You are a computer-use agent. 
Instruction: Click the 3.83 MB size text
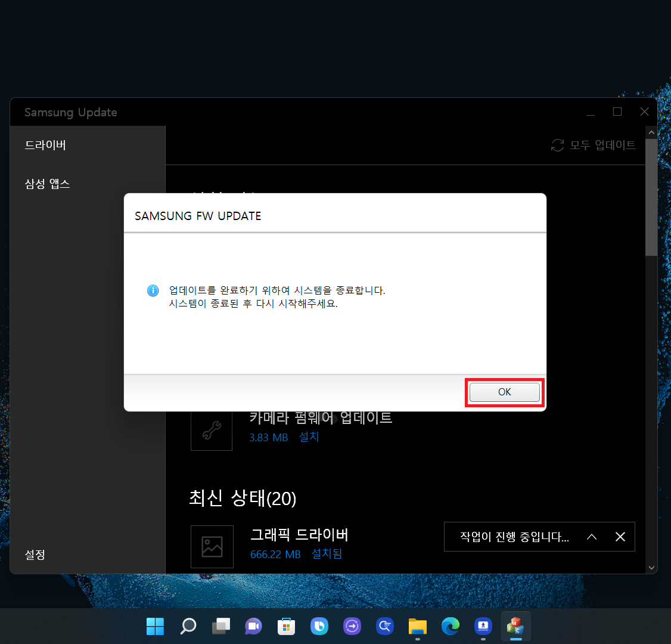pos(268,438)
